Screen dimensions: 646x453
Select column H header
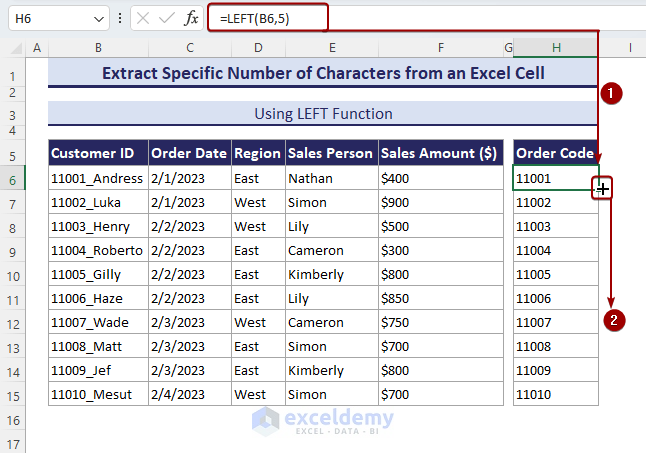[556, 48]
